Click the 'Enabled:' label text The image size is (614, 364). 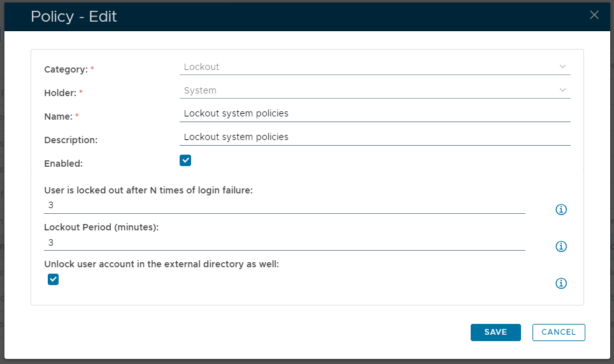64,164
